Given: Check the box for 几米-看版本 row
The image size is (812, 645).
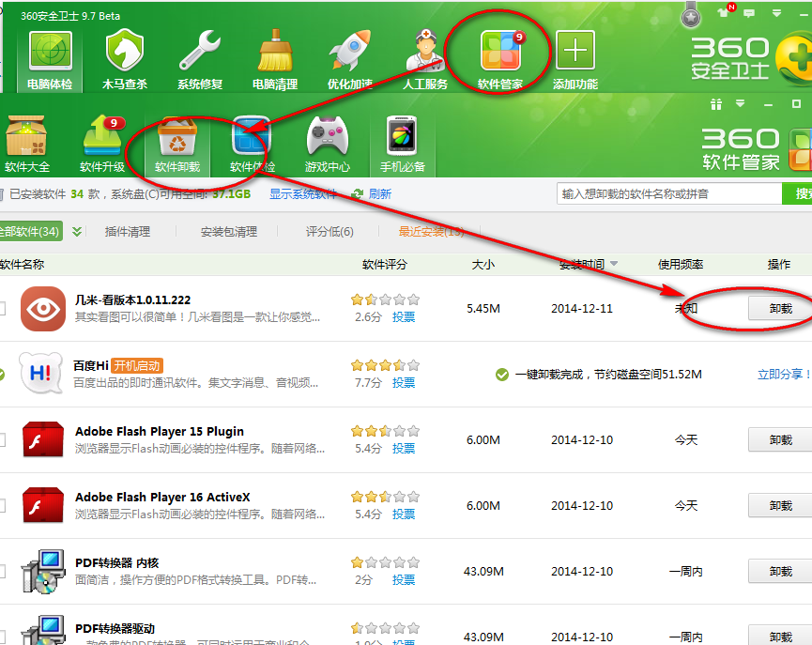Looking at the screenshot, I should (2, 309).
